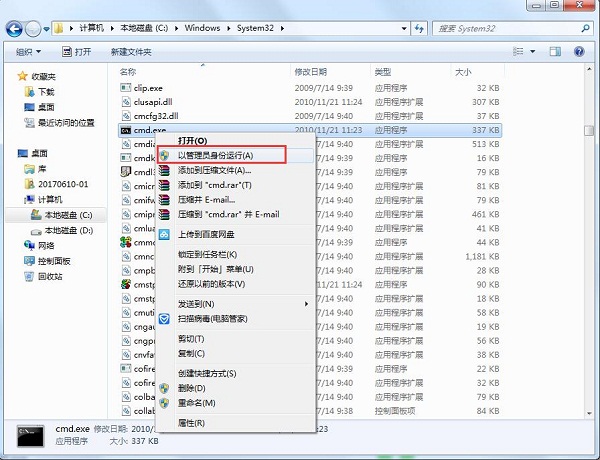
Task: Open the 组织 toolbar menu
Action: tap(28, 52)
